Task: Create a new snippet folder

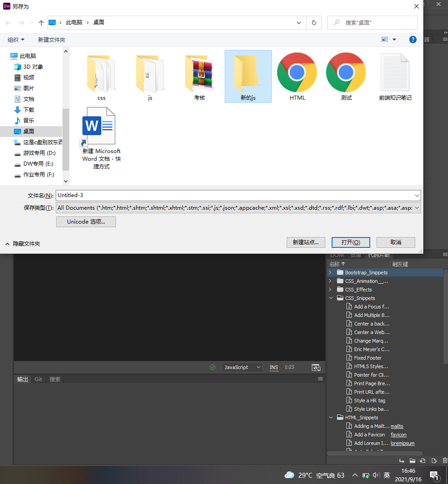Action: pos(412,460)
